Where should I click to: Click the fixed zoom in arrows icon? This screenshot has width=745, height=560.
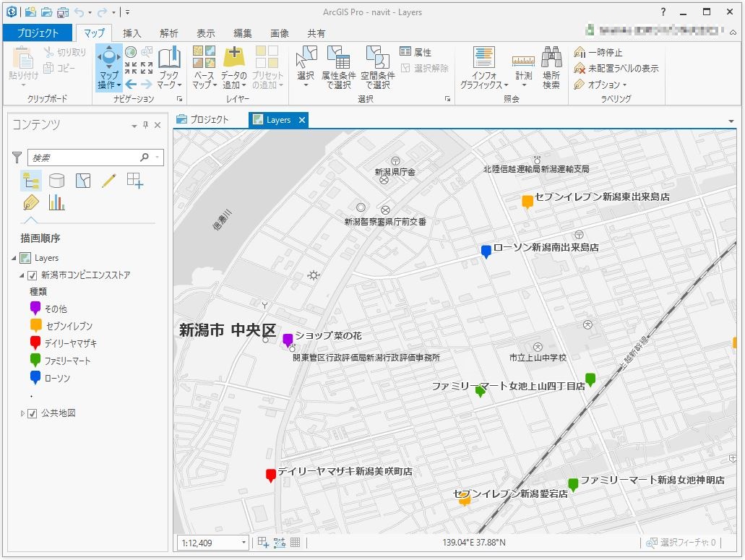pos(131,68)
